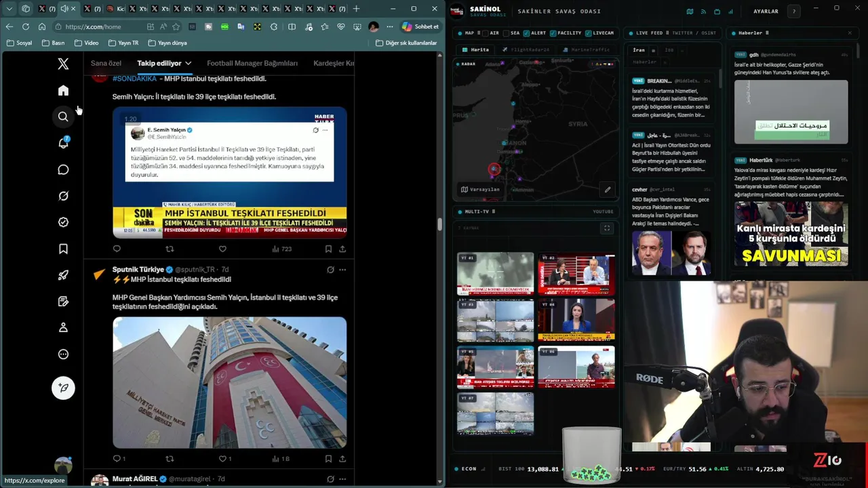
Task: Open AYARLAR settings in Sakinol
Action: point(766,12)
